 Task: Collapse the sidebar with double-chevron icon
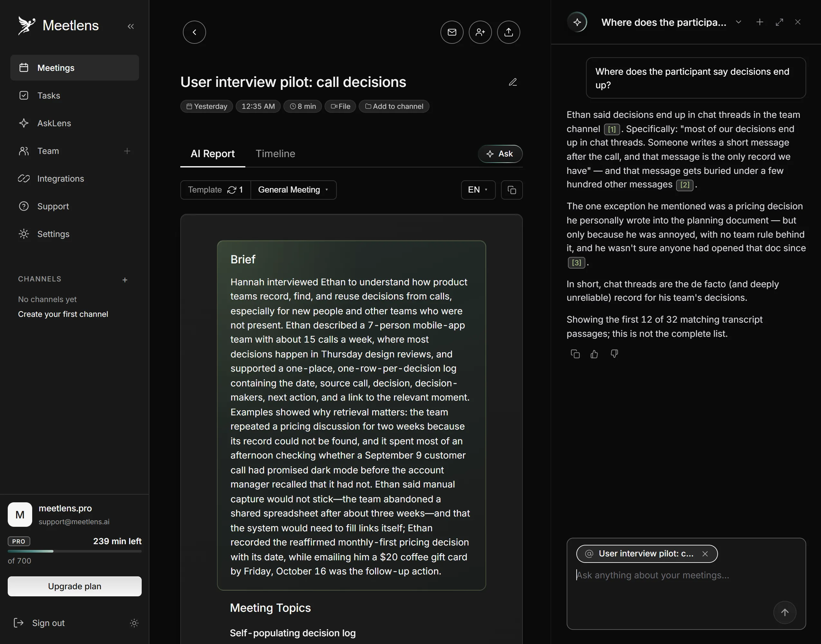(x=131, y=26)
